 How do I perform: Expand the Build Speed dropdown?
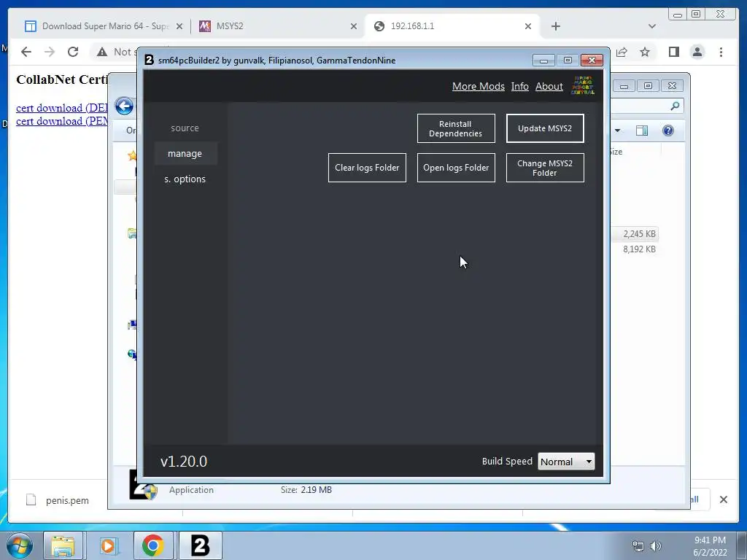[x=566, y=462]
